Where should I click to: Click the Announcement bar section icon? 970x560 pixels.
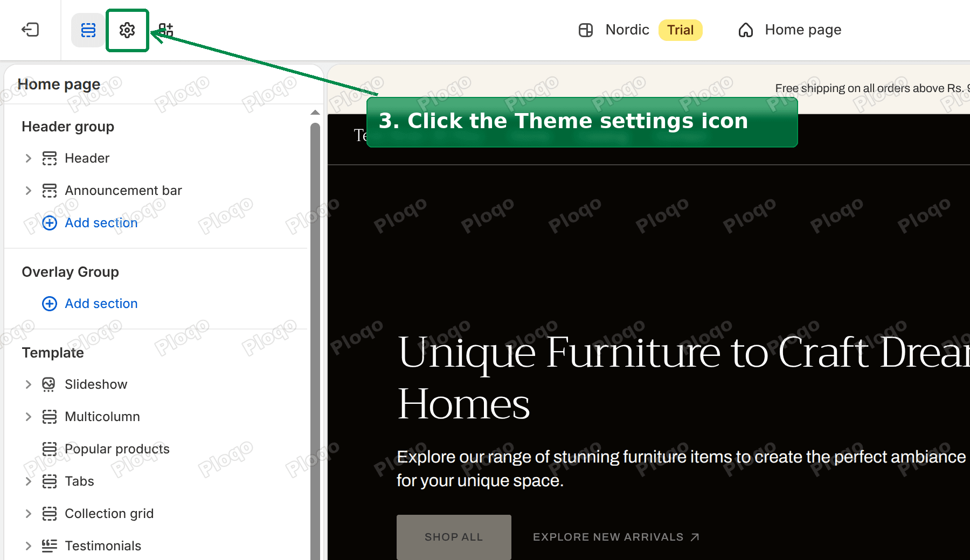coord(50,191)
